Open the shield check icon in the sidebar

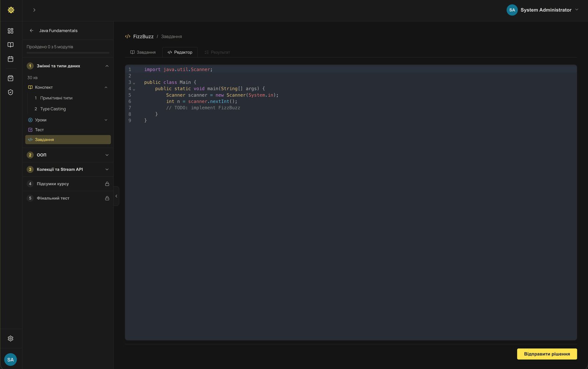11,92
